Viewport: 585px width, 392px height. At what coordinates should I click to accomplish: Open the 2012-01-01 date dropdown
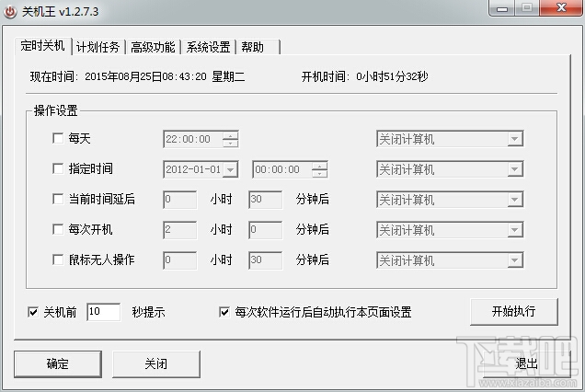[231, 170]
